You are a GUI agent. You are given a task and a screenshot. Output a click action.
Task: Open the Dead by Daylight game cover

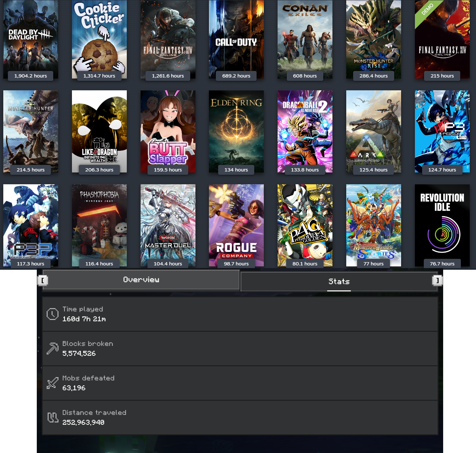tap(31, 39)
